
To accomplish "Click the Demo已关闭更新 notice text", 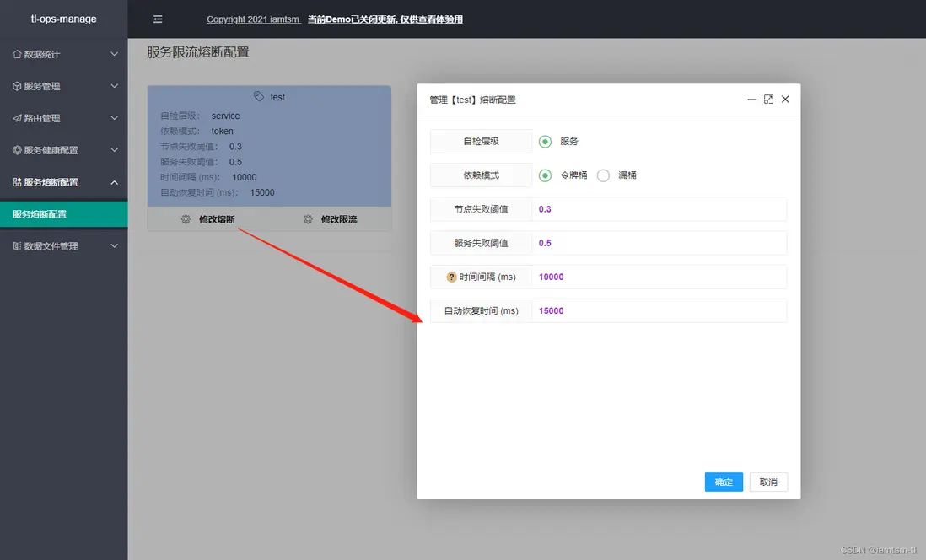I will [385, 19].
